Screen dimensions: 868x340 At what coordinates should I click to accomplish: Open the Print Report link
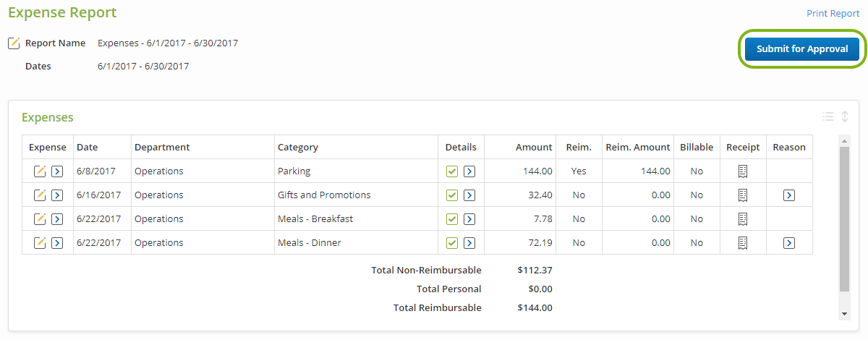tap(833, 14)
